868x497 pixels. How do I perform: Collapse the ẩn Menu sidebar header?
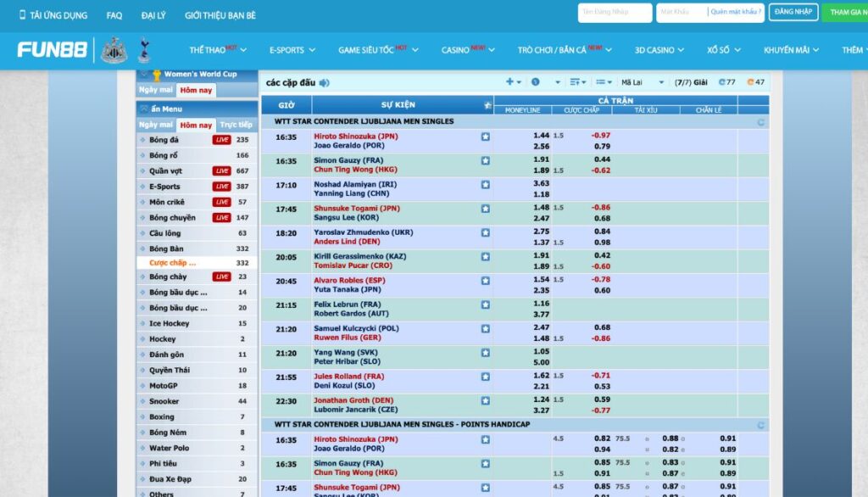(x=197, y=109)
